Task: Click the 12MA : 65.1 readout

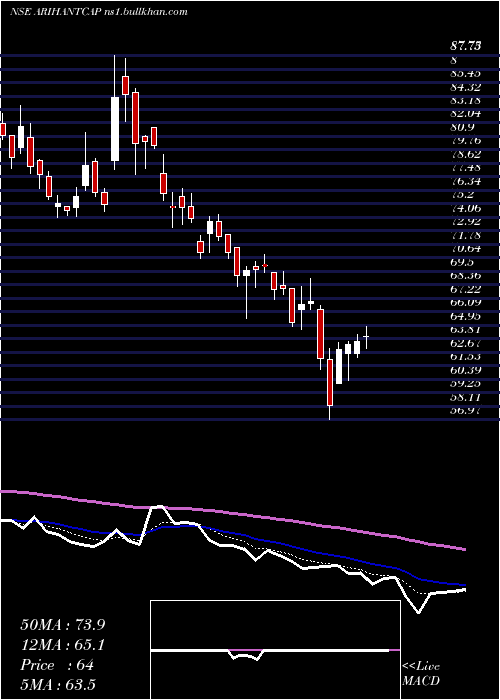Action: (62, 645)
